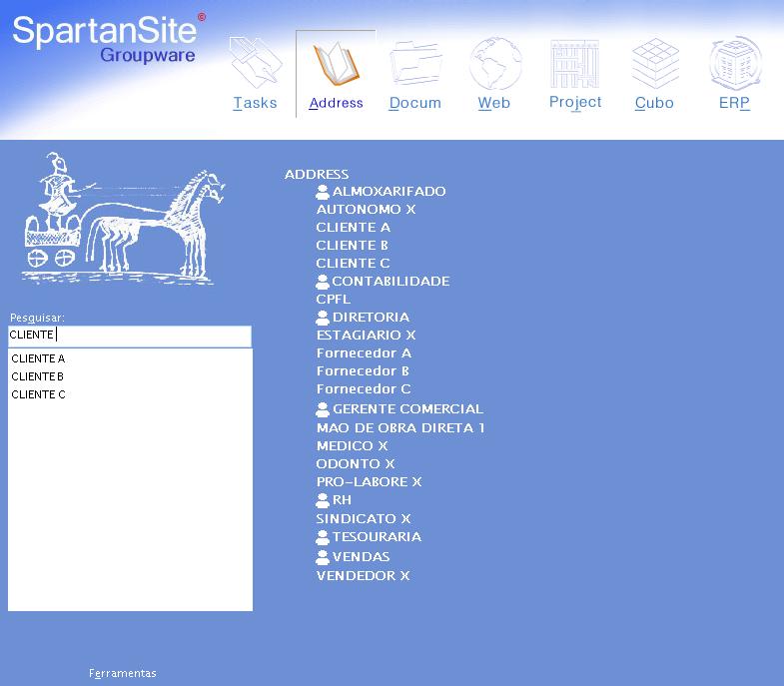Select CLIENTE C from the search results
Image resolution: width=784 pixels, height=686 pixels.
pyautogui.click(x=38, y=394)
